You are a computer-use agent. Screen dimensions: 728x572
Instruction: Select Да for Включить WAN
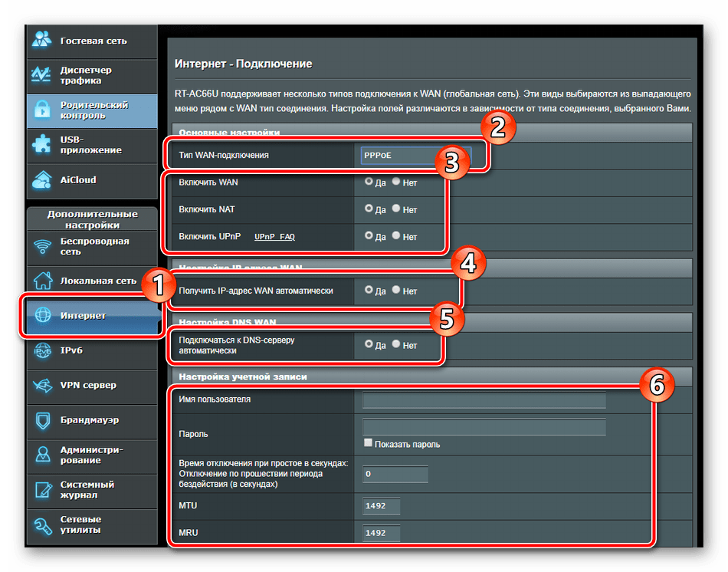(369, 181)
